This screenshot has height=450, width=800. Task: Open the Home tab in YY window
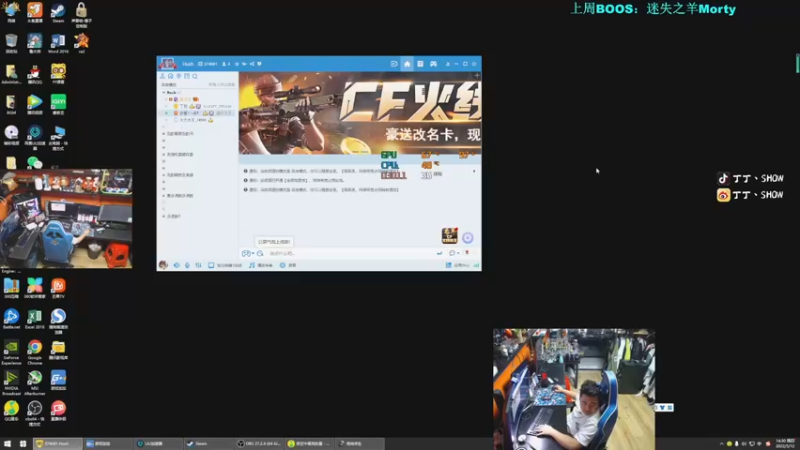tap(407, 64)
